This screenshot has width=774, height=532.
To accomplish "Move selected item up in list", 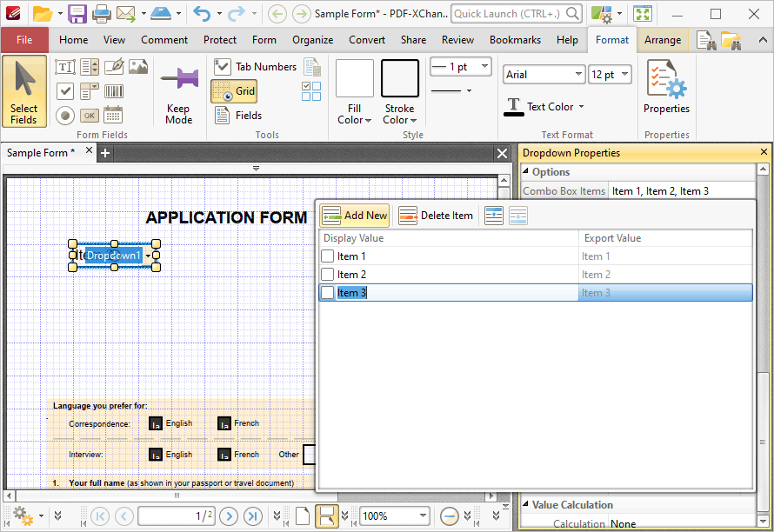I will click(494, 216).
